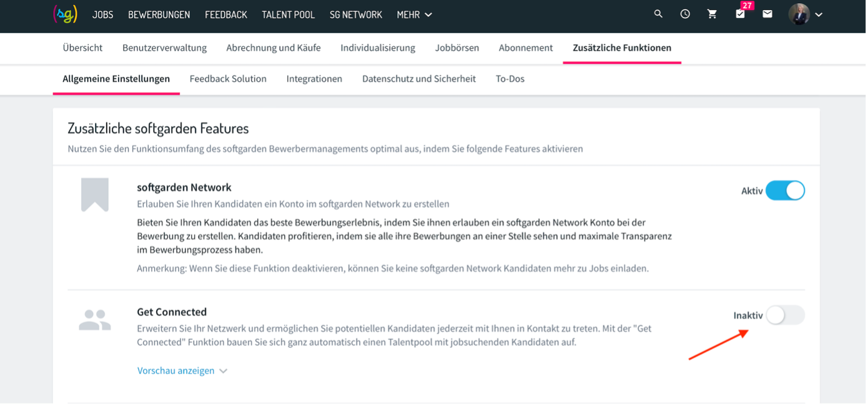Click the Get Connected feature title
This screenshot has width=868, height=406.
click(x=172, y=312)
